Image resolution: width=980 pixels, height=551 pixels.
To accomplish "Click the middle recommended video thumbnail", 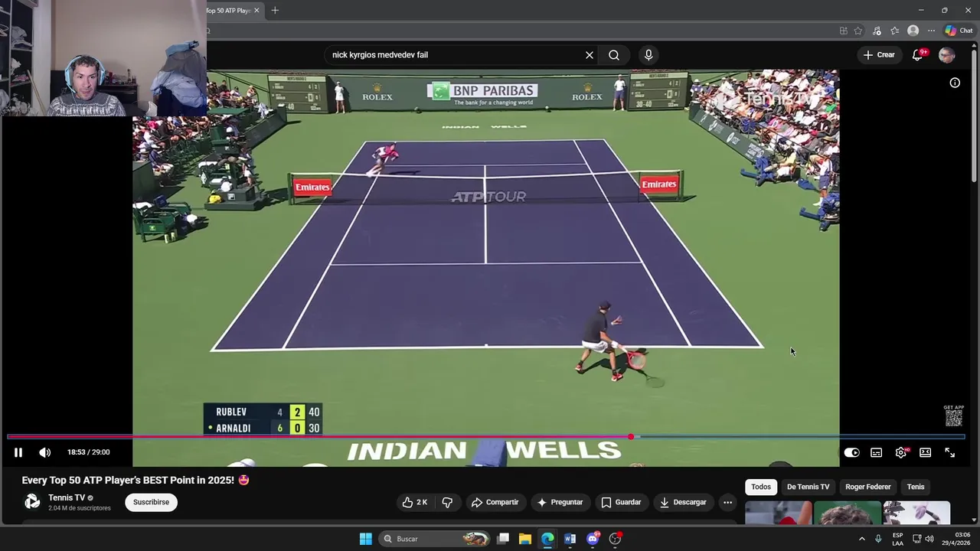I will (x=847, y=513).
